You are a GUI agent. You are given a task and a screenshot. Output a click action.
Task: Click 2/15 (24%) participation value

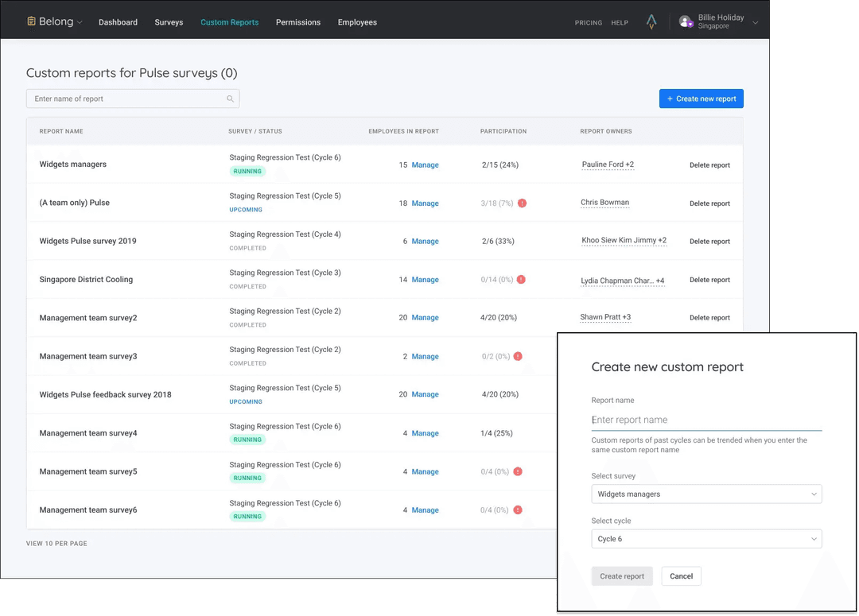pyautogui.click(x=500, y=165)
